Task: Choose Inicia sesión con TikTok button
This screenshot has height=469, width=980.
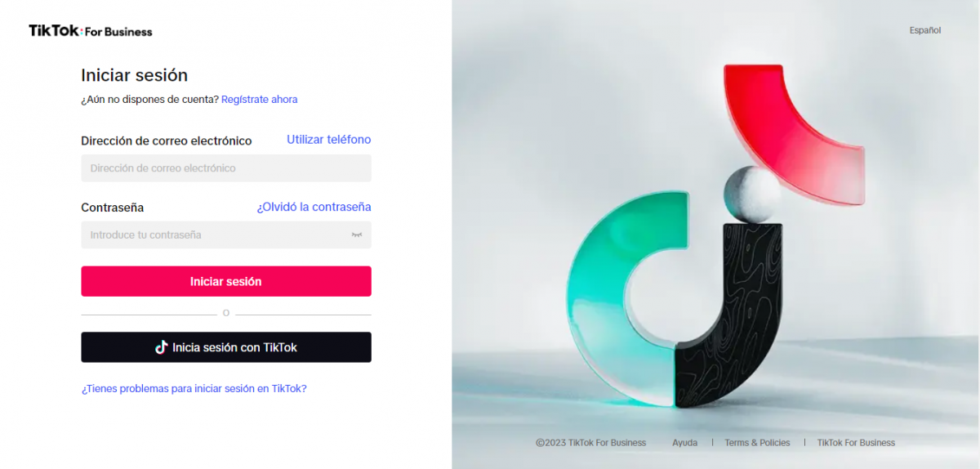Action: [226, 347]
